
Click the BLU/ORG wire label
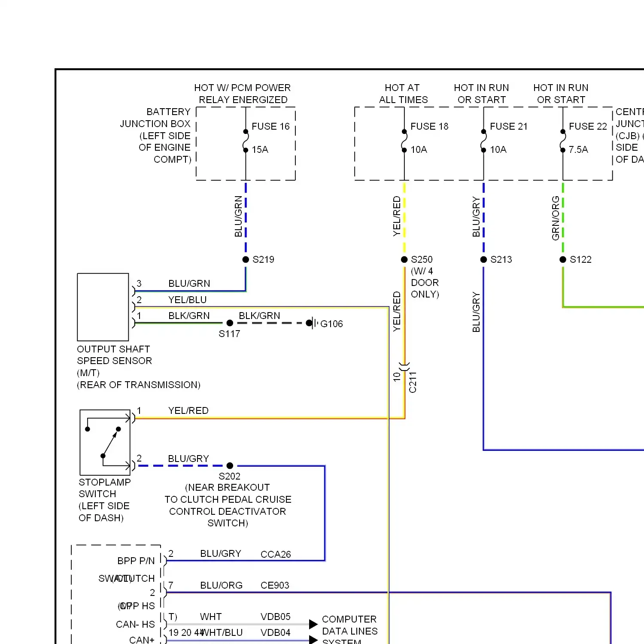click(221, 585)
